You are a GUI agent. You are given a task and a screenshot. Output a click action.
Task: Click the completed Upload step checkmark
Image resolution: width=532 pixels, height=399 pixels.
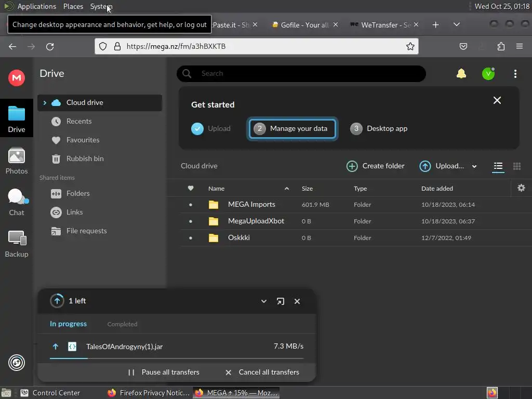[x=197, y=129]
